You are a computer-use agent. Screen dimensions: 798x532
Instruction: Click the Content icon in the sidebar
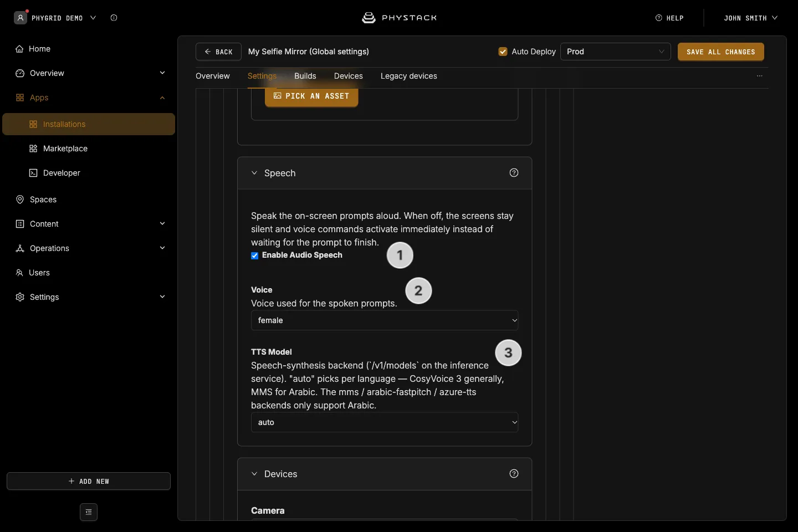click(x=20, y=224)
